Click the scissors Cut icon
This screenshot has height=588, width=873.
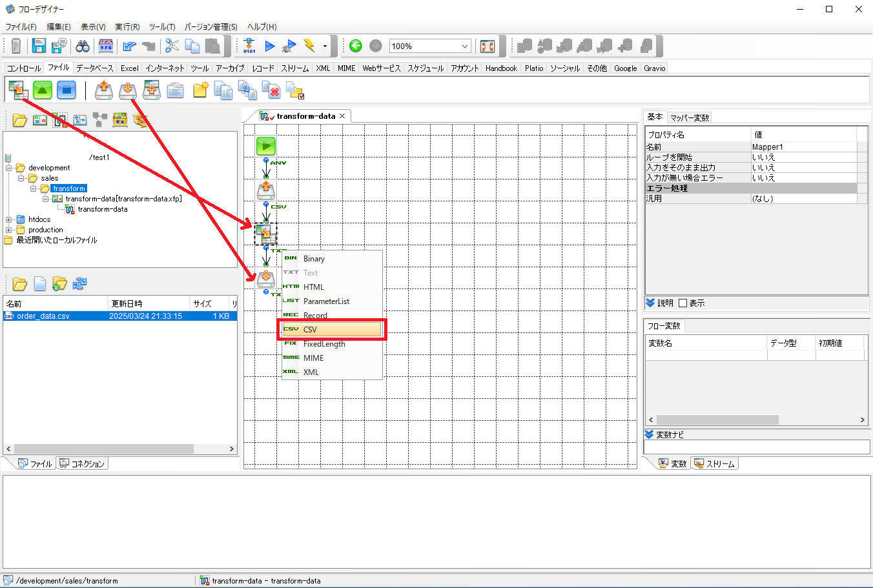click(172, 46)
